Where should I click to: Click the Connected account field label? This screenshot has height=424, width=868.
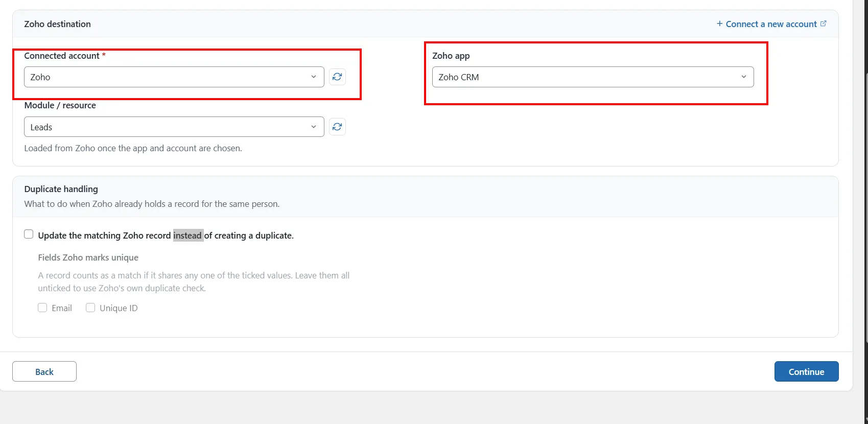[62, 56]
